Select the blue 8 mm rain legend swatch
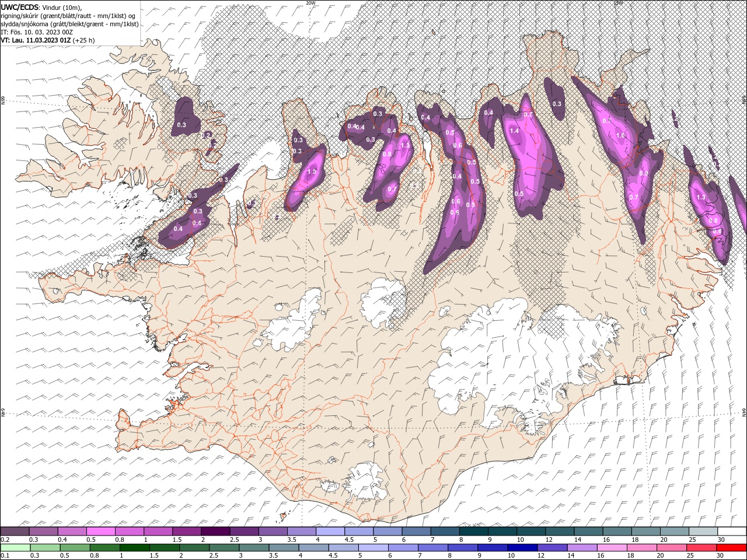747x560 pixels. tap(463, 548)
